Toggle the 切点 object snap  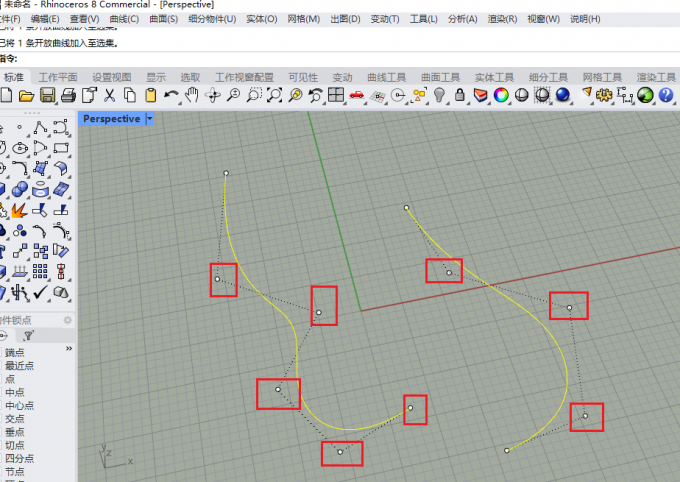coord(15,445)
